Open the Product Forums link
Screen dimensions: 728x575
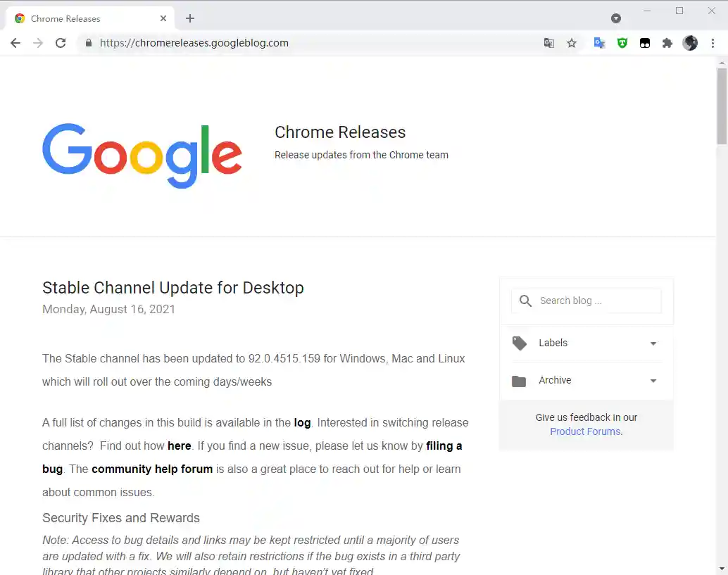pos(584,431)
